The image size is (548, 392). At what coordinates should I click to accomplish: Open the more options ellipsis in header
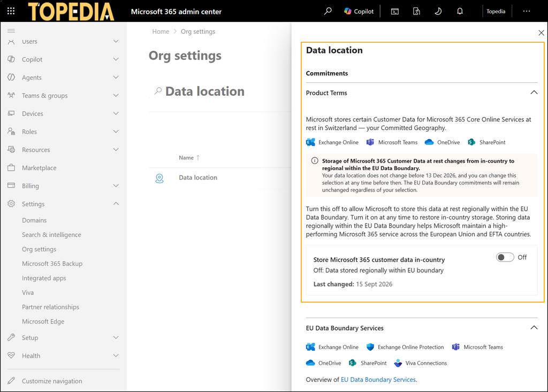[527, 11]
